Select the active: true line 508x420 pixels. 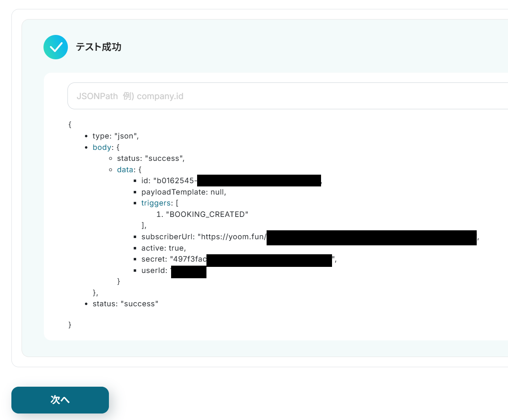click(x=164, y=248)
